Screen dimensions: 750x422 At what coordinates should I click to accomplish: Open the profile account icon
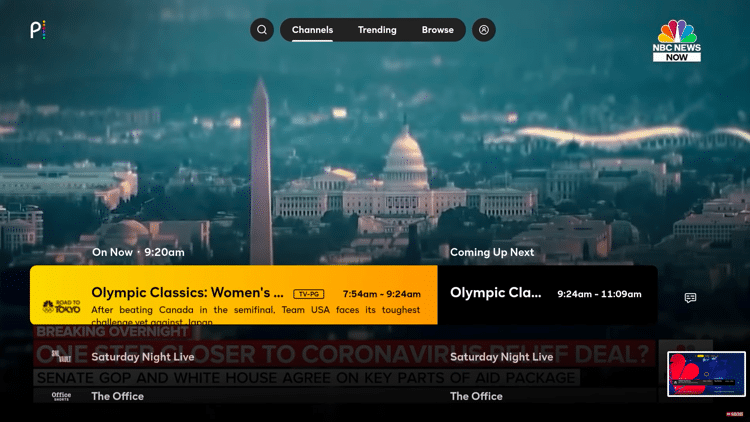[x=484, y=30]
